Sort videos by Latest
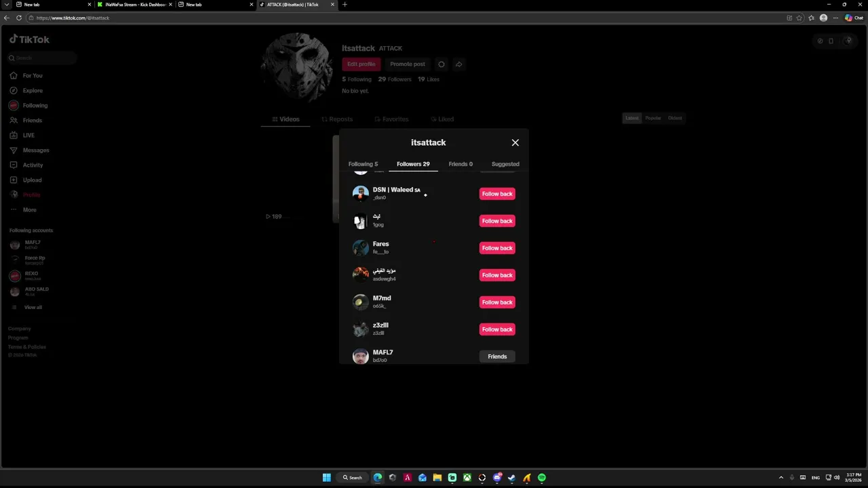Viewport: 868px width, 488px height. [632, 118]
